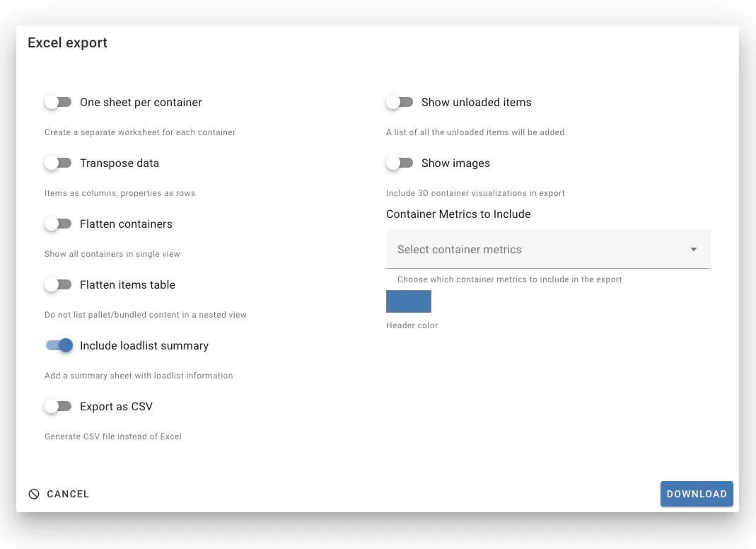Turn on Transpose data
The image size is (756, 549).
(x=58, y=163)
